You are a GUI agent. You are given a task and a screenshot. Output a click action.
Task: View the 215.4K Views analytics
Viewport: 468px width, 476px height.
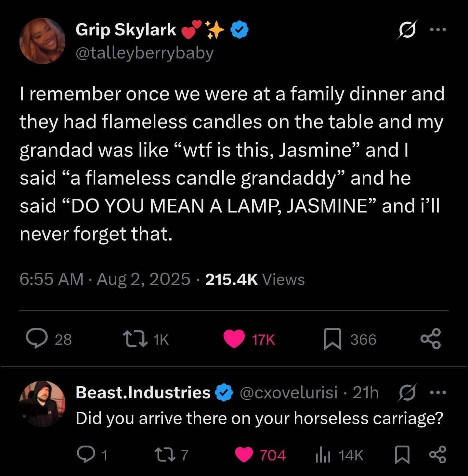[255, 279]
